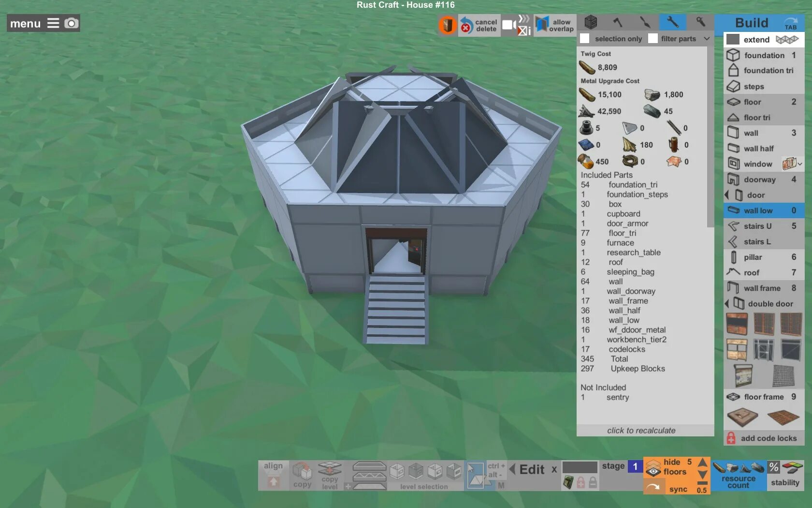Click the video camera icon
The image size is (812, 508).
tap(508, 25)
